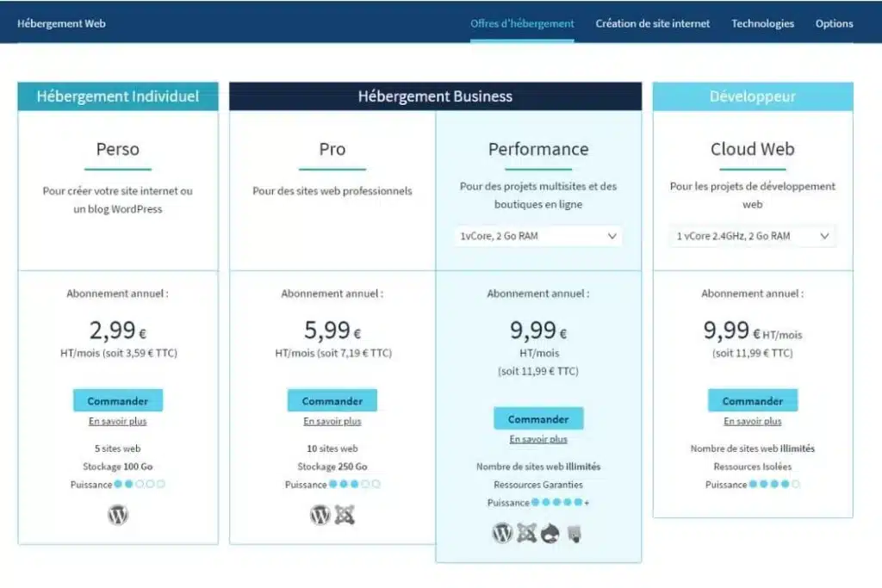Order the Perso plan with Commander

117,401
